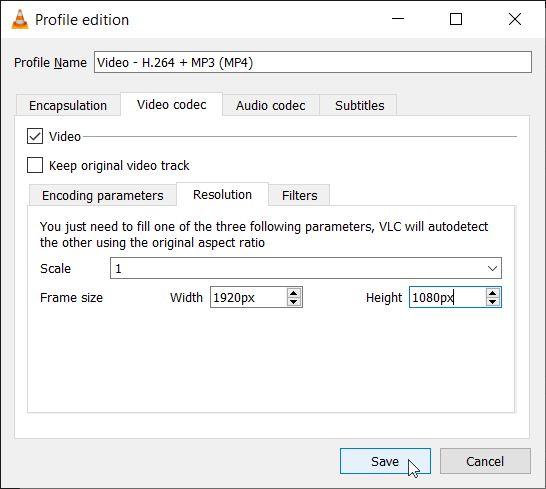Minimize the Profile edition window
The width and height of the screenshot is (546, 489).
(398, 19)
